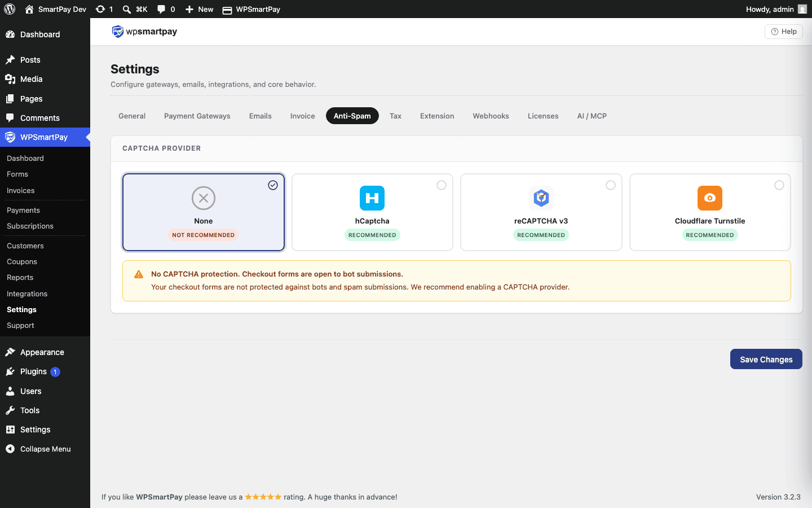Click the admin avatar thumbnail
812x508 pixels.
pyautogui.click(x=802, y=9)
